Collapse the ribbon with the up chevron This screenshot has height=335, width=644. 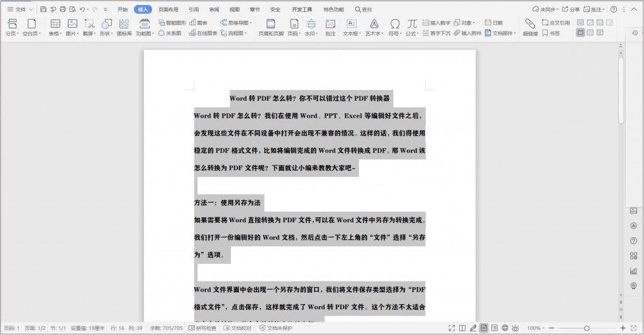634,9
